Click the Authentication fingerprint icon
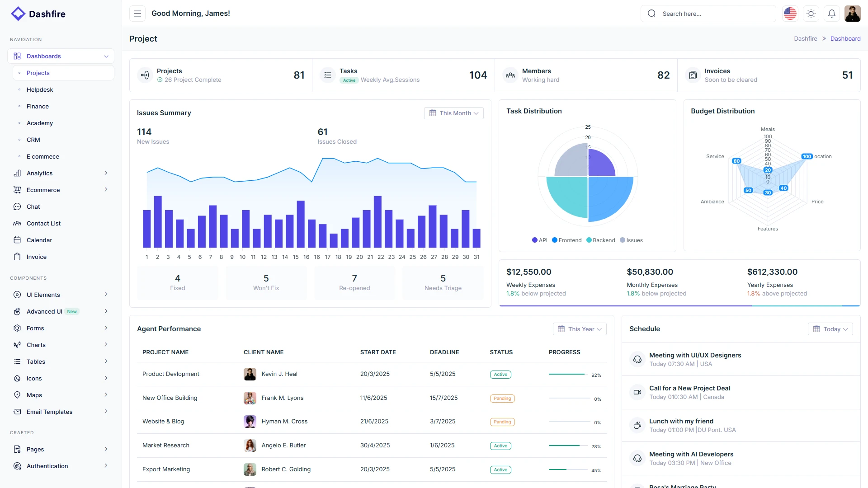The width and height of the screenshot is (868, 488). pyautogui.click(x=17, y=466)
